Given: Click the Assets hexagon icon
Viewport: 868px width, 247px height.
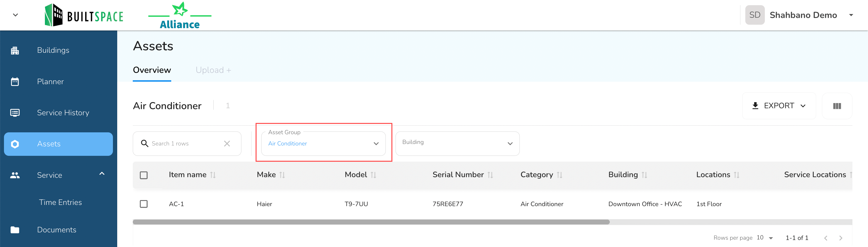Looking at the screenshot, I should [15, 144].
